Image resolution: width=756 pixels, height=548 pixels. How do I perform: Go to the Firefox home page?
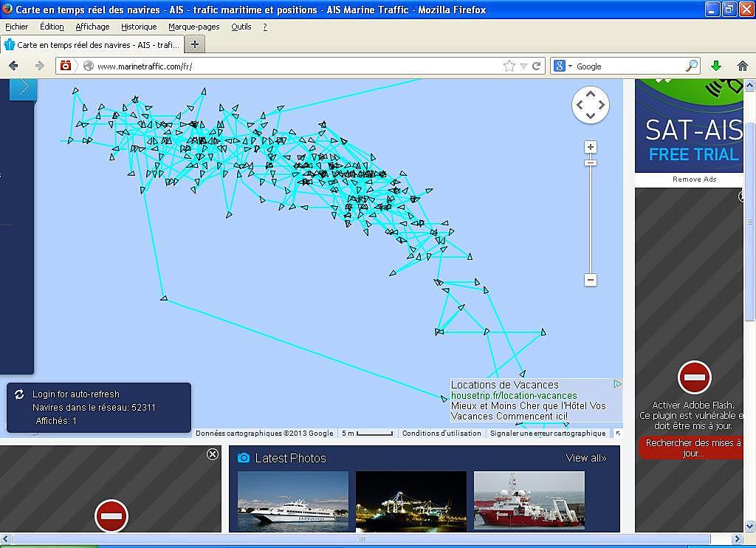pos(743,66)
